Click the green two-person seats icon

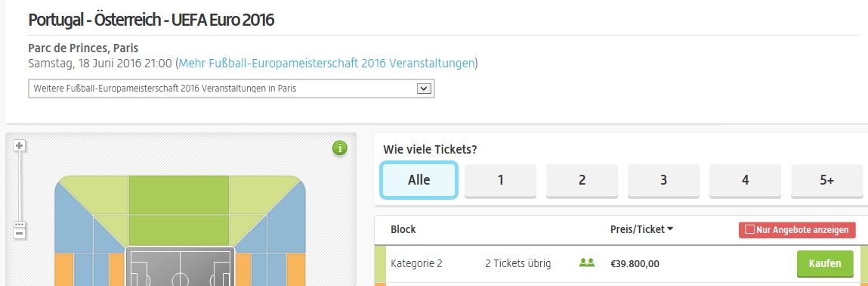coord(587,263)
